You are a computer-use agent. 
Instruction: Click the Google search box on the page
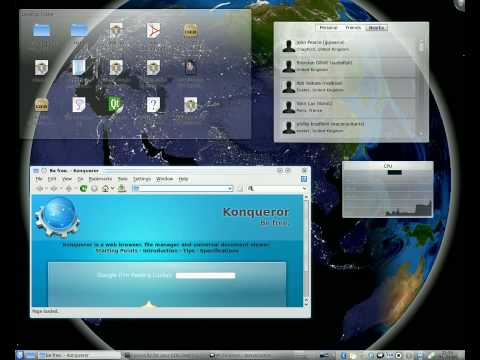coord(206,275)
